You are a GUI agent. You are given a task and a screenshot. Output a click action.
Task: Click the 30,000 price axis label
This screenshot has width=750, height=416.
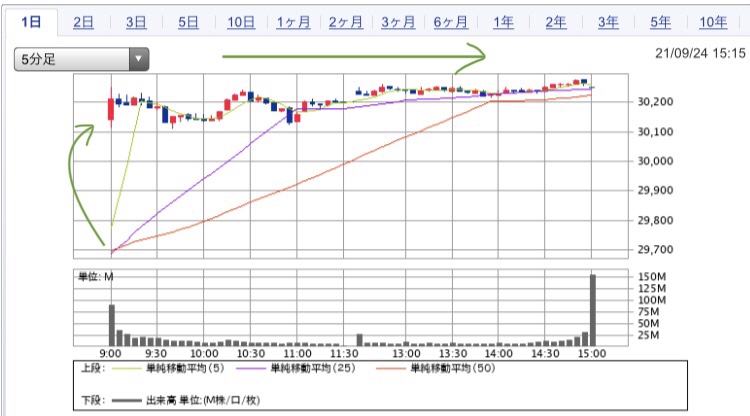[x=655, y=161]
